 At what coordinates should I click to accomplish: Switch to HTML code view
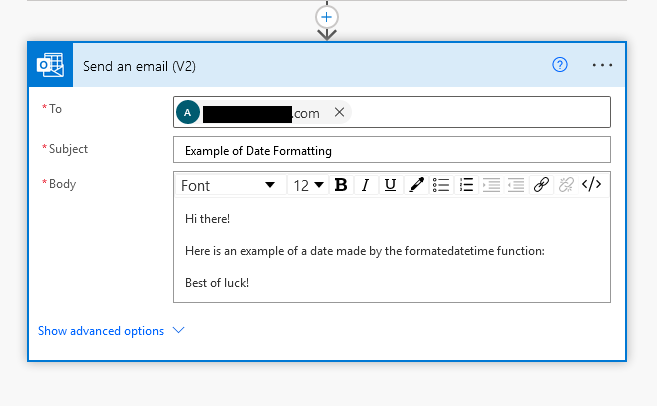tap(592, 185)
